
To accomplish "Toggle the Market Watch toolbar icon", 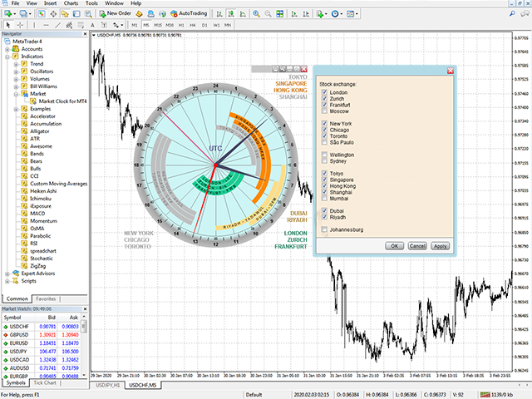I will (x=42, y=13).
